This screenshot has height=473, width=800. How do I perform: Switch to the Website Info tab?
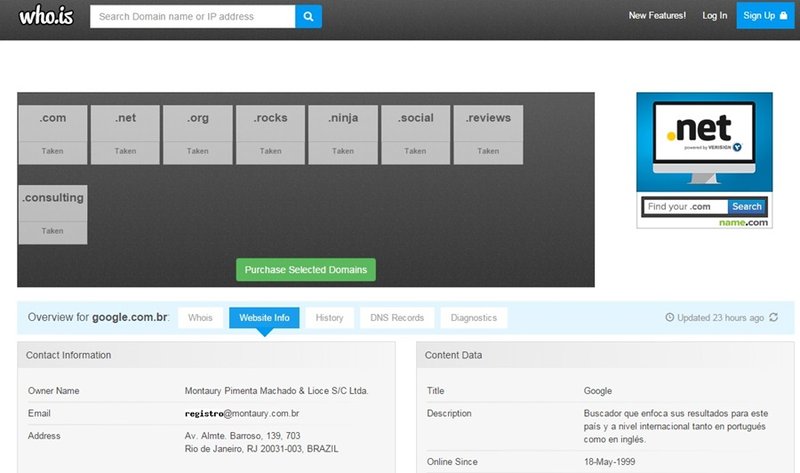click(264, 317)
